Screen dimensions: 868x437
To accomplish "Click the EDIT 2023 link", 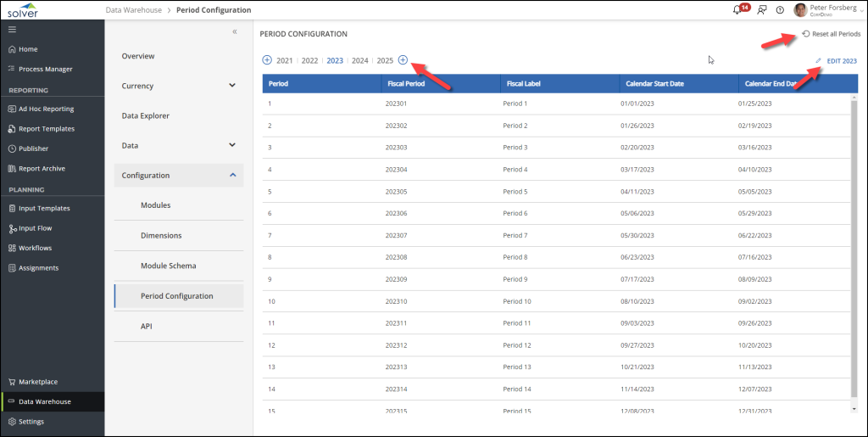I will (841, 61).
